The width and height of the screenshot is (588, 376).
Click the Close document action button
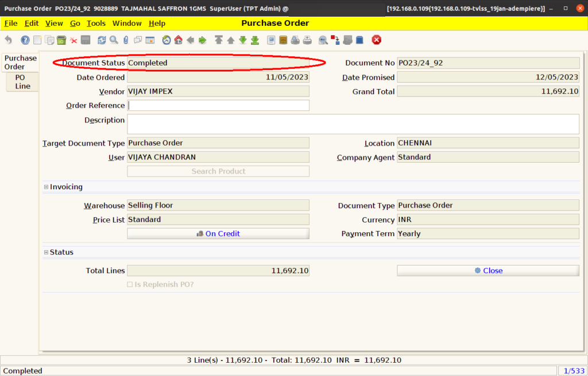(x=488, y=270)
